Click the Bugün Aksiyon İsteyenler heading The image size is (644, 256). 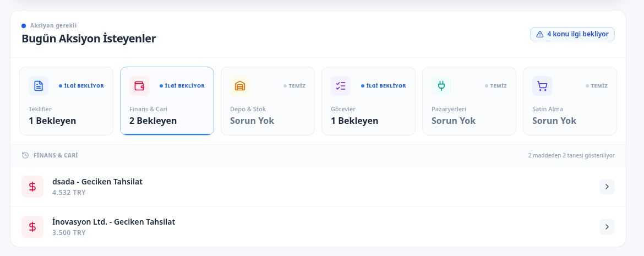coord(89,39)
